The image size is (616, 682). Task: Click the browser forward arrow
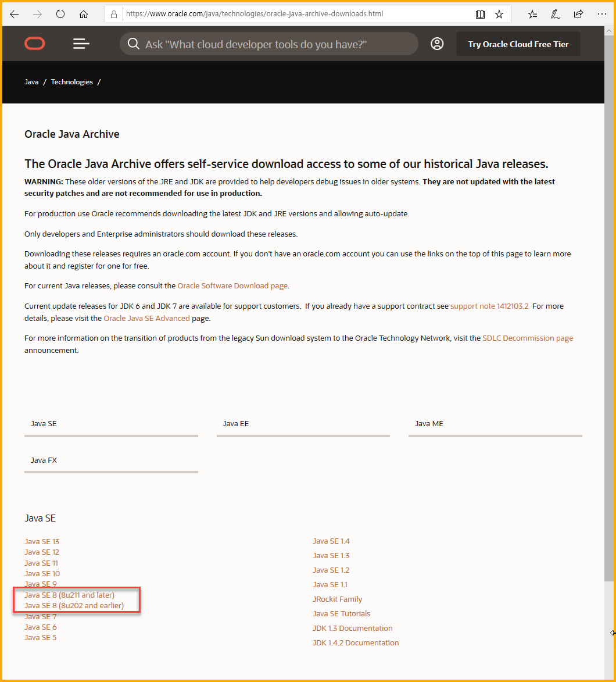pos(37,15)
